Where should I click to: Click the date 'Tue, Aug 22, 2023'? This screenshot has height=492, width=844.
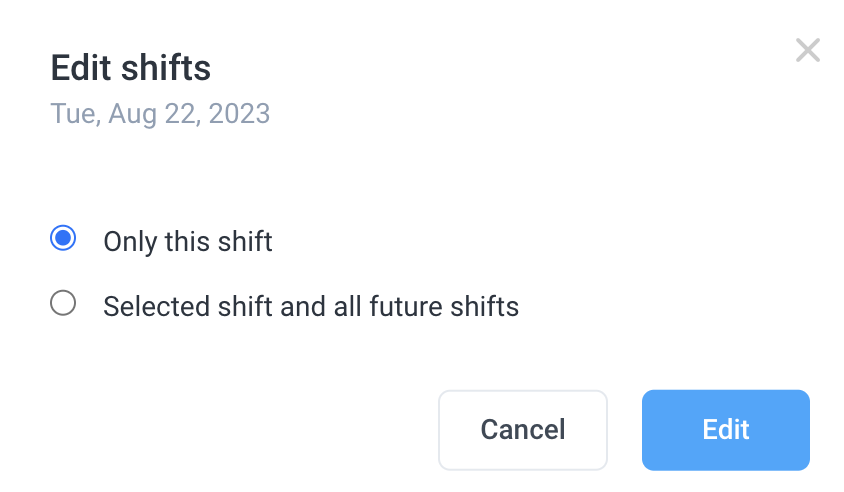coord(160,114)
